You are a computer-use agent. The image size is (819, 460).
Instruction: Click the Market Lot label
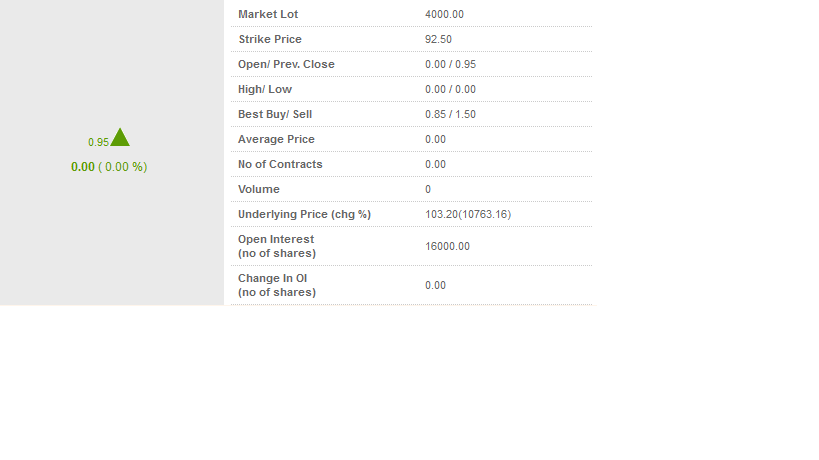pos(268,14)
